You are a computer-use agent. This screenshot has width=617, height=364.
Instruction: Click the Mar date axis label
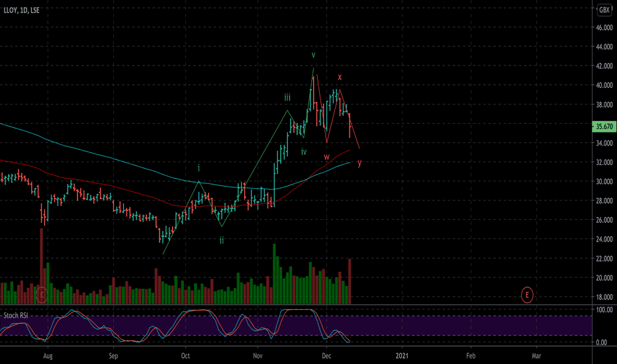536,356
